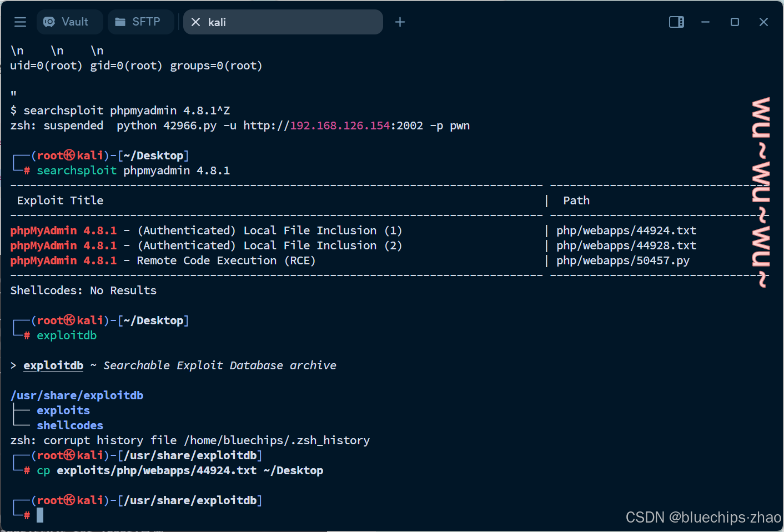784x532 pixels.
Task: Click the underlined 'exploitdb' link text
Action: (x=53, y=365)
